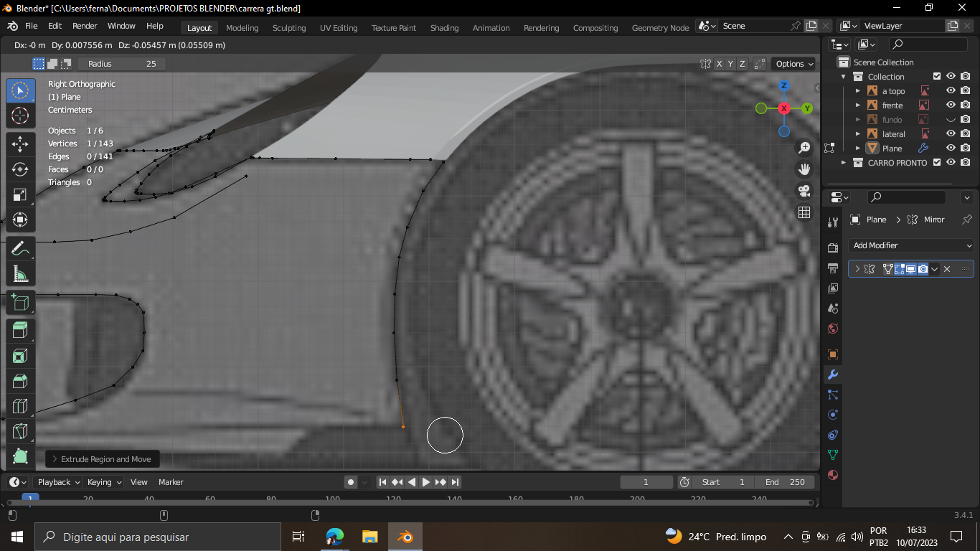Open the viewport Options dropdown
This screenshot has width=980, height=551.
click(795, 64)
